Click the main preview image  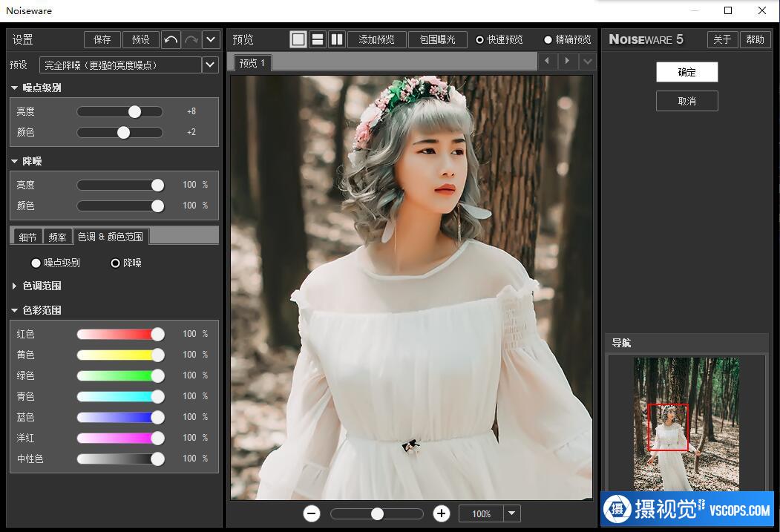pyautogui.click(x=411, y=287)
